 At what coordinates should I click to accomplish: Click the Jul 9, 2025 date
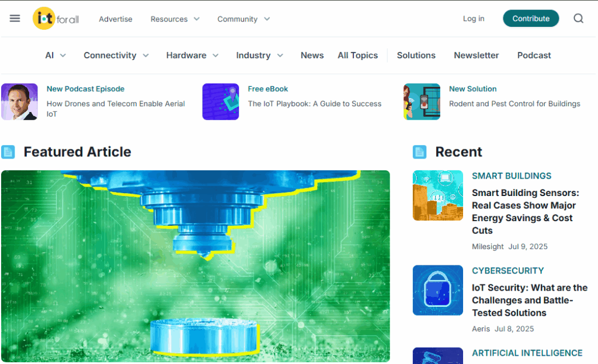(528, 246)
